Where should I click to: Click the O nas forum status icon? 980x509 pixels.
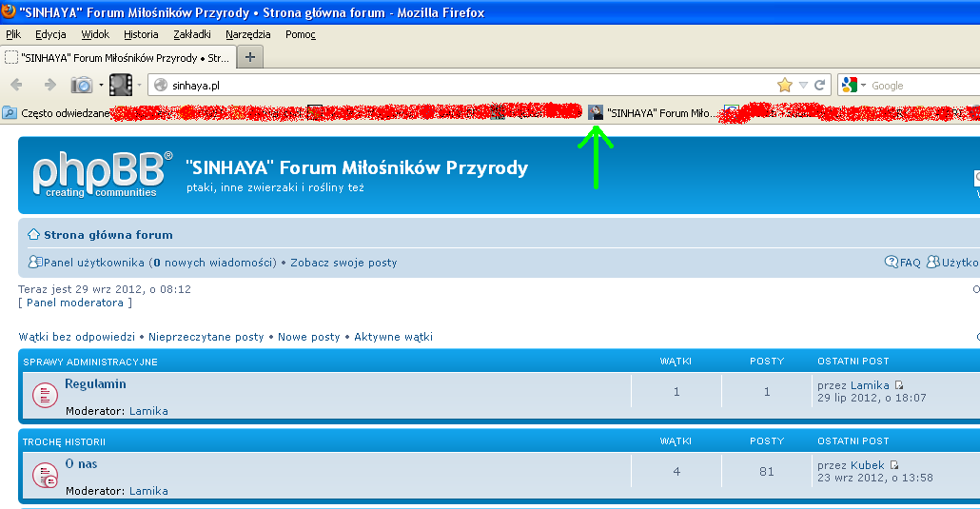coord(45,475)
